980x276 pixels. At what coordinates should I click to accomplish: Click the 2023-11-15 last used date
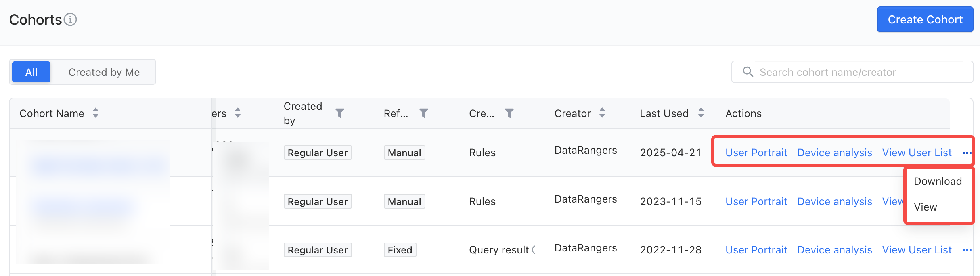tap(671, 201)
